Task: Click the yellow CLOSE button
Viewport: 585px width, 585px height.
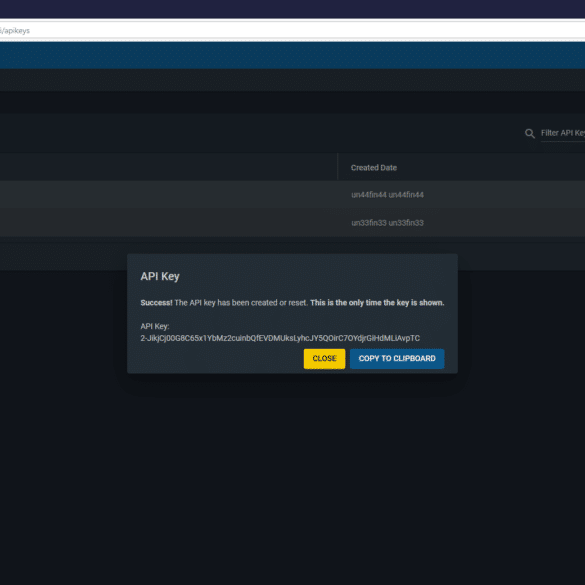Action: click(x=324, y=359)
